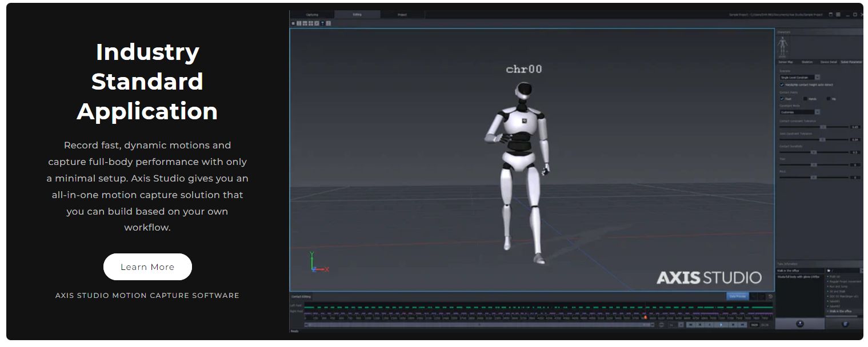
Task: Enable the Hands contact point checkbox
Action: point(805,99)
